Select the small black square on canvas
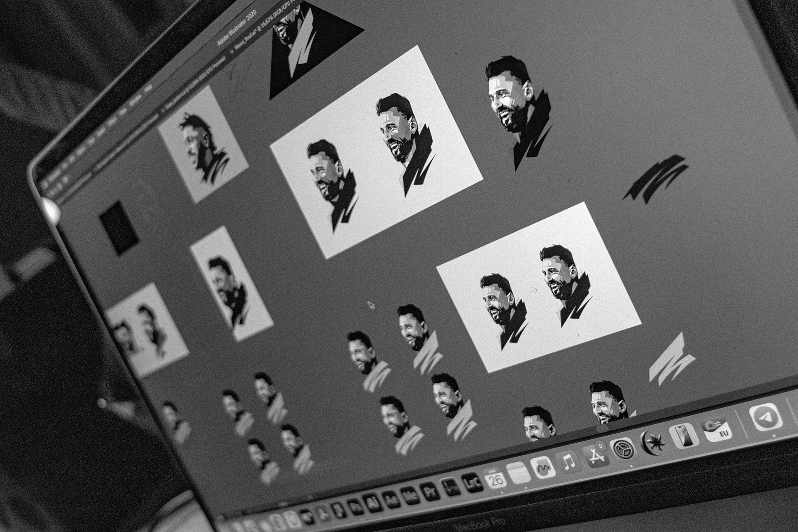798x532 pixels. tap(119, 228)
